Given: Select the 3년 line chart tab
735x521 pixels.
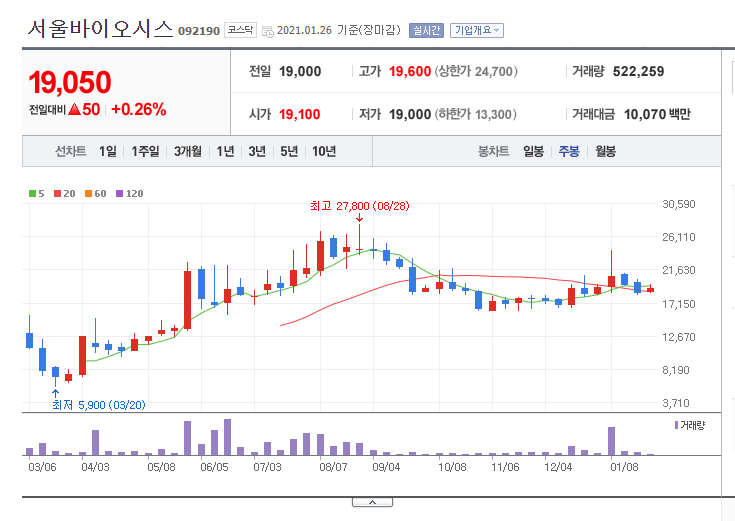Looking at the screenshot, I should (257, 151).
